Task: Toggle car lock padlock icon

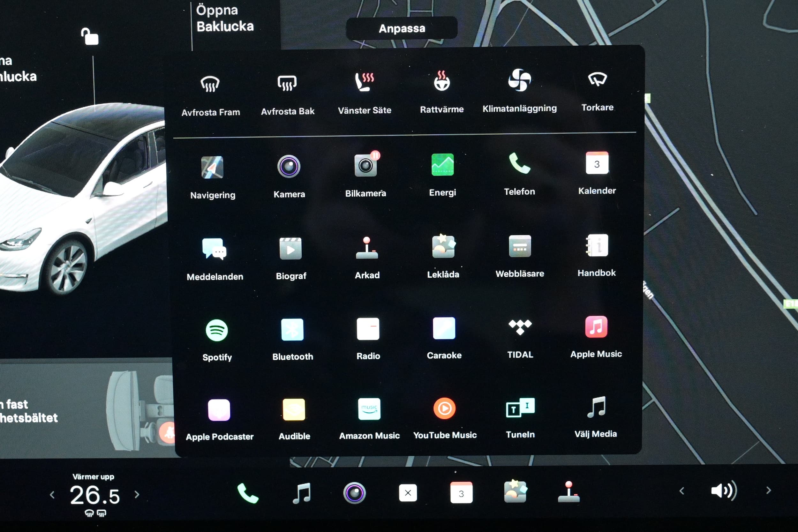Action: [x=90, y=37]
